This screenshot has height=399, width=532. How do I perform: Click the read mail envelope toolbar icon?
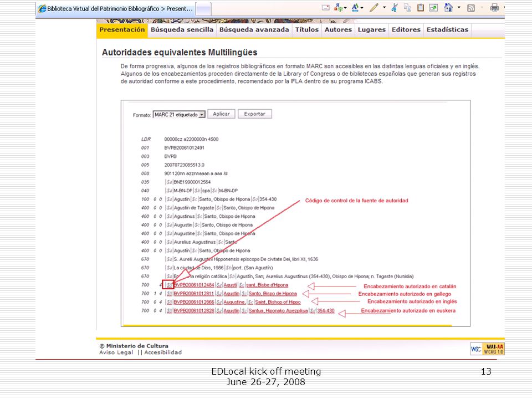[x=325, y=7]
